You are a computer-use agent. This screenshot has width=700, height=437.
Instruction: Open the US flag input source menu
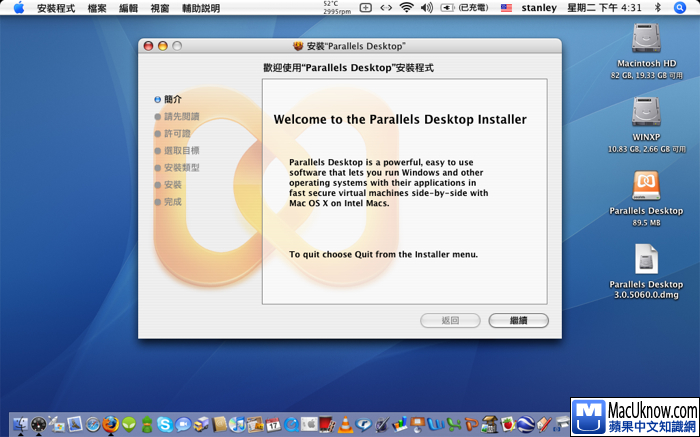point(506,7)
